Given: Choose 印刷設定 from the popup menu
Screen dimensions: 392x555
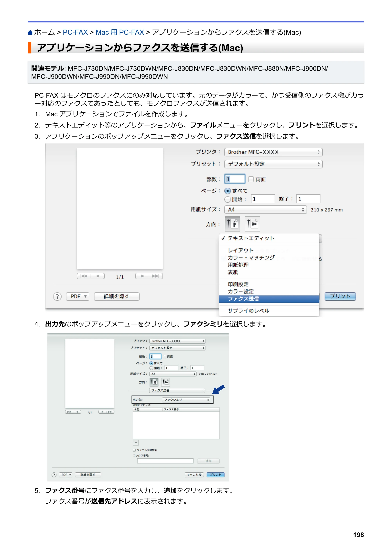Looking at the screenshot, I should pyautogui.click(x=269, y=284).
